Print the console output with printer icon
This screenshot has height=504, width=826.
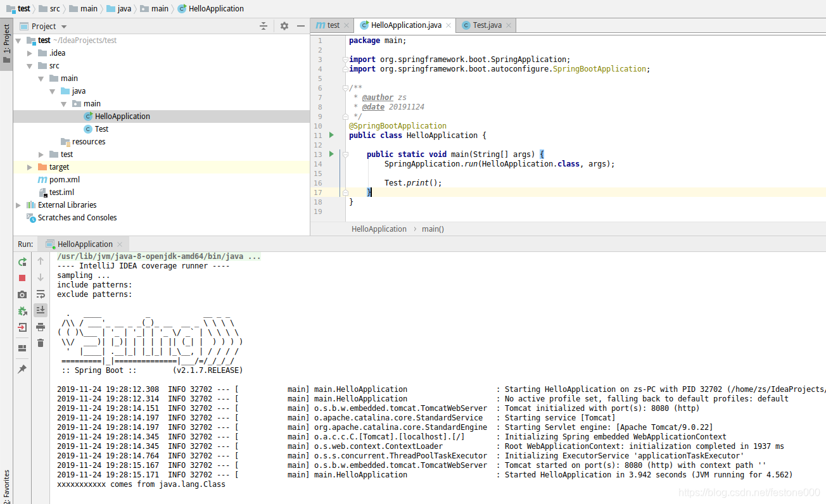pos(41,327)
